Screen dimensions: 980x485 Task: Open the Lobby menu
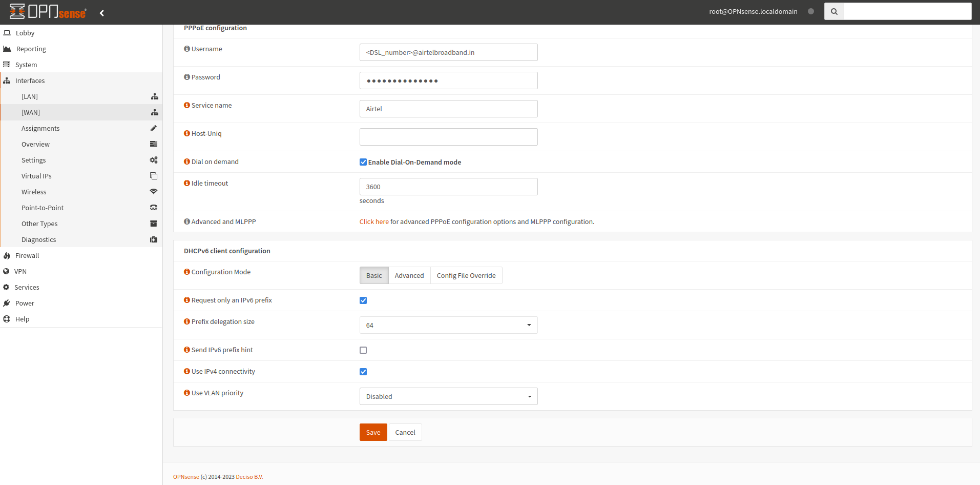81,33
